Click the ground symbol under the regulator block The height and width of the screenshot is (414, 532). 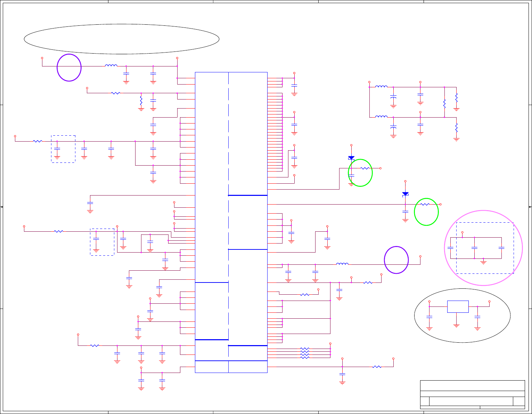click(457, 325)
